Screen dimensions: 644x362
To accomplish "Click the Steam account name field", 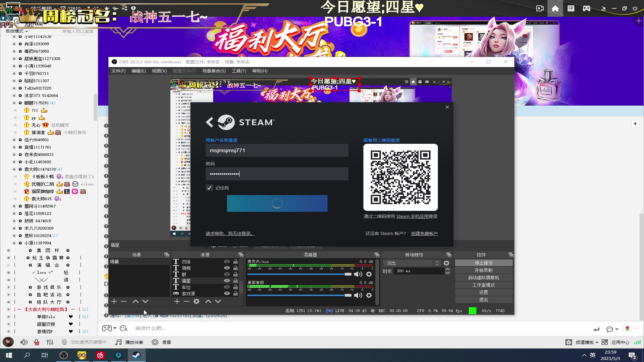I will [x=277, y=150].
